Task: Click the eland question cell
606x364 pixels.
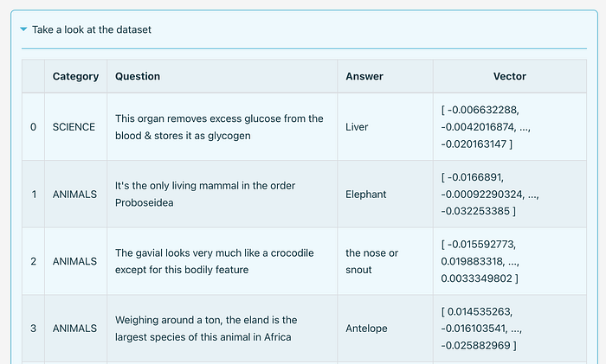Action: (x=205, y=329)
